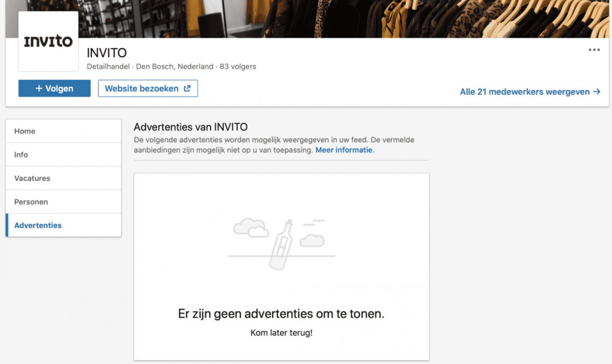Click the 'Kom later terug!' text

tap(281, 333)
